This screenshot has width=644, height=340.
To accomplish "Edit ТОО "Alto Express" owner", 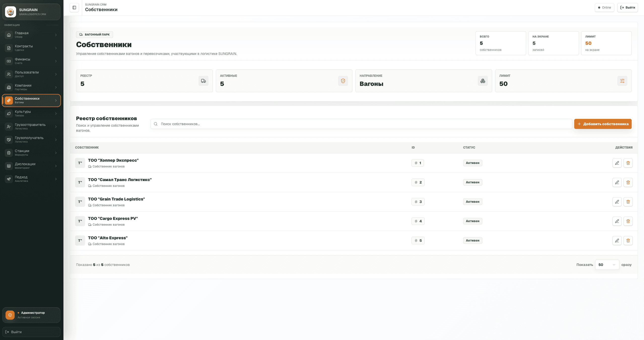I will pos(617,241).
